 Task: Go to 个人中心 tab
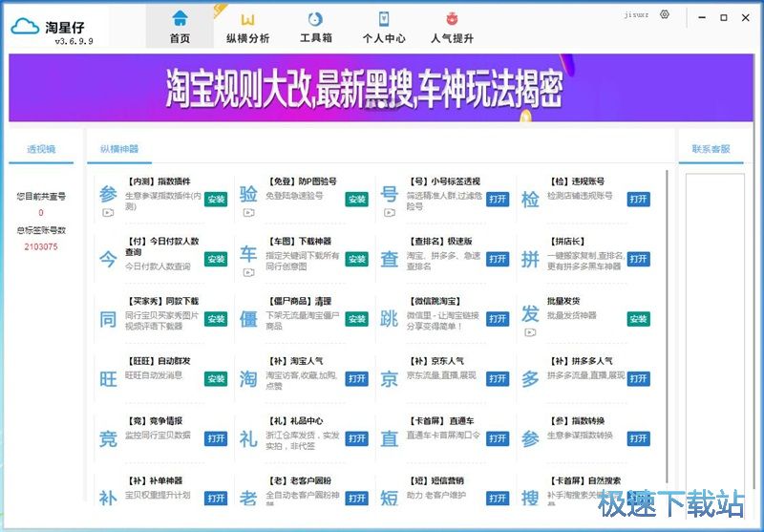tap(384, 27)
